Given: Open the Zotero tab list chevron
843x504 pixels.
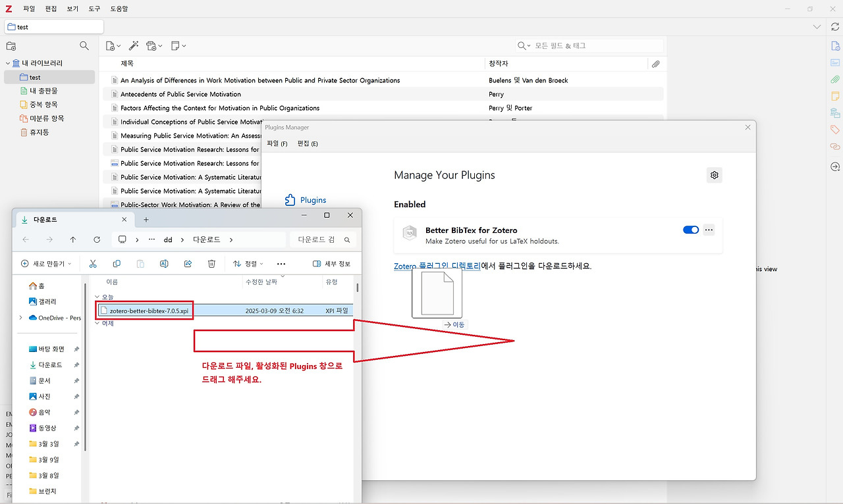Looking at the screenshot, I should [x=817, y=27].
